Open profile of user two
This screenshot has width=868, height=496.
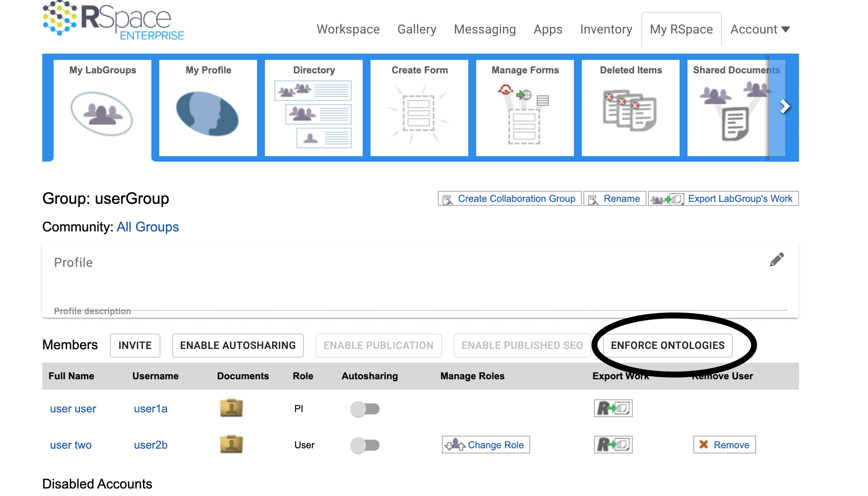click(71, 445)
